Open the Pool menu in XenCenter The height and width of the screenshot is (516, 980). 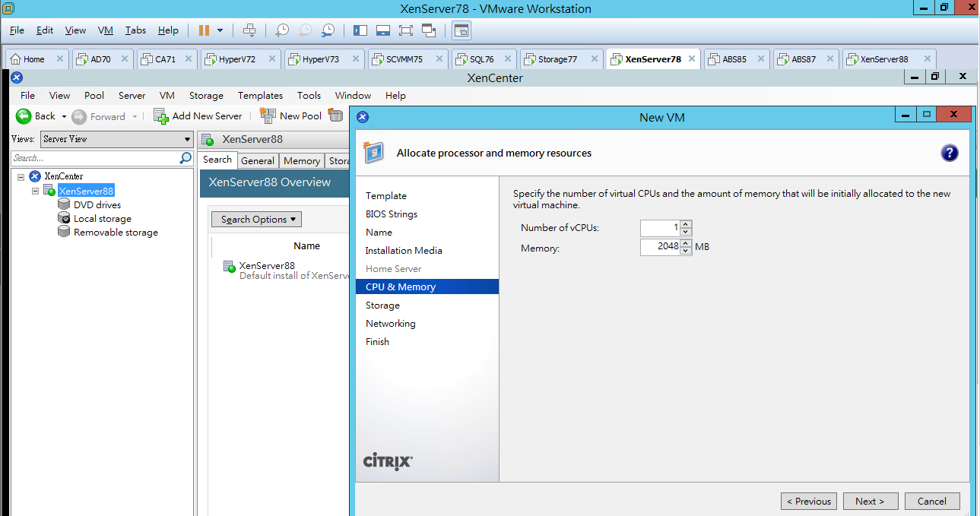pyautogui.click(x=94, y=95)
